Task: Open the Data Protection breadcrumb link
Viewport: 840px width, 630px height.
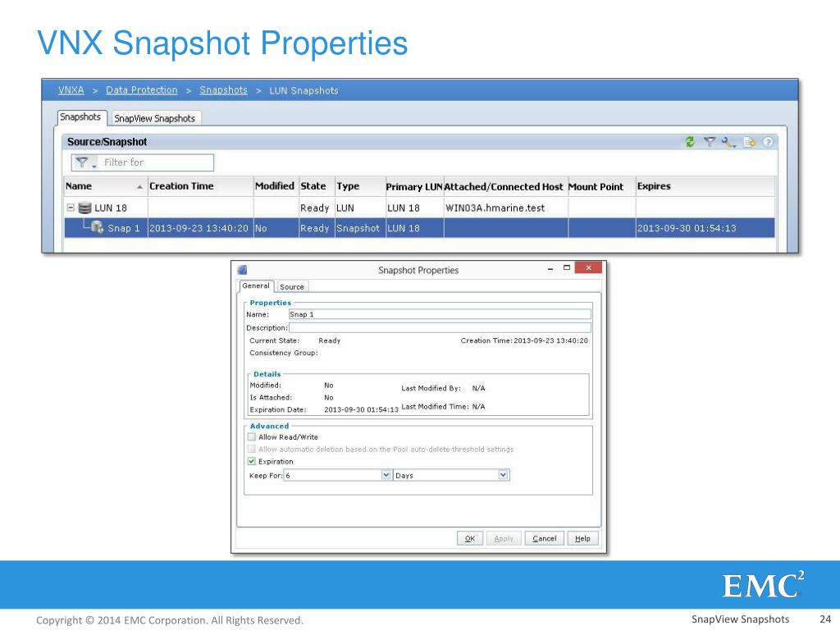Action: point(141,90)
